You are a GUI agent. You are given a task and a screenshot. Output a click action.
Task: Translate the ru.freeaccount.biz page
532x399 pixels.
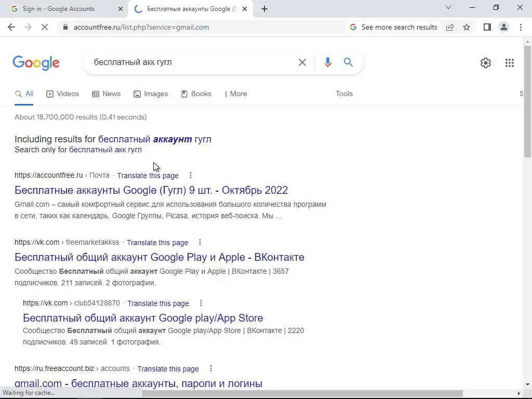pyautogui.click(x=168, y=369)
